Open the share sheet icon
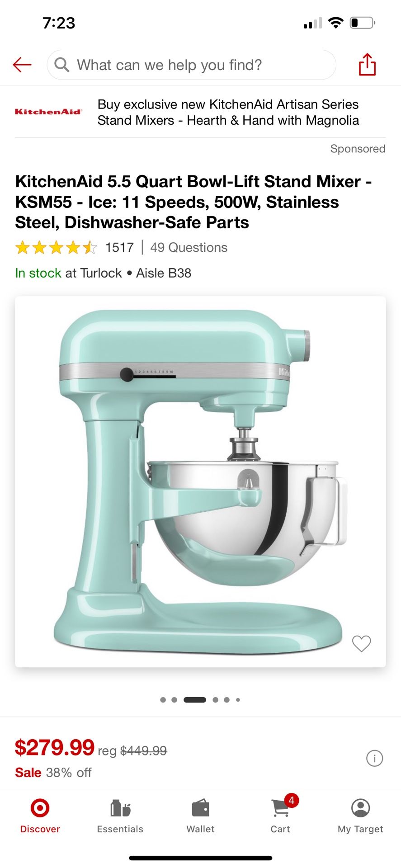This screenshot has height=868, width=401. click(367, 65)
